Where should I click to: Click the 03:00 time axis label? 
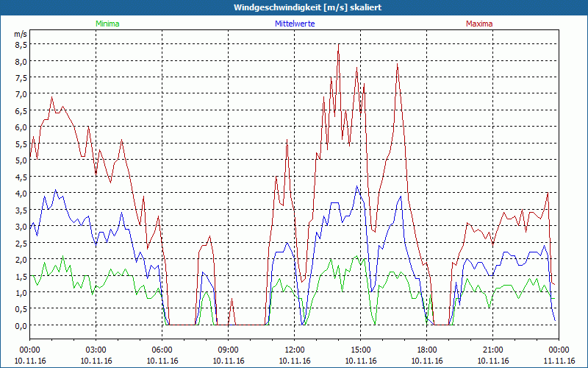(x=96, y=350)
